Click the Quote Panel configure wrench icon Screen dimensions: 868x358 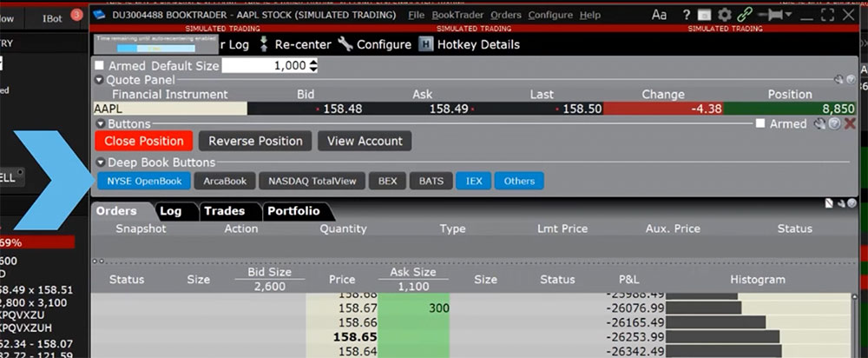[x=839, y=80]
